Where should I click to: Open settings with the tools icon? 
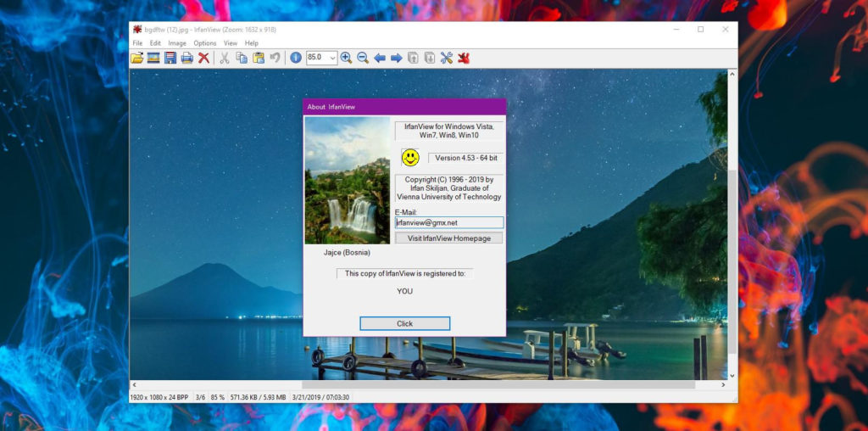[447, 58]
